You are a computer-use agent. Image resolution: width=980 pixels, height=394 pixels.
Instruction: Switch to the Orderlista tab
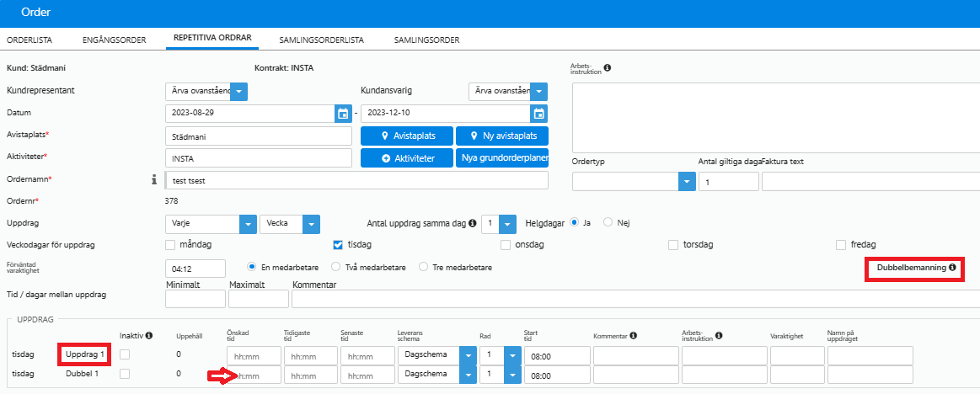click(29, 40)
